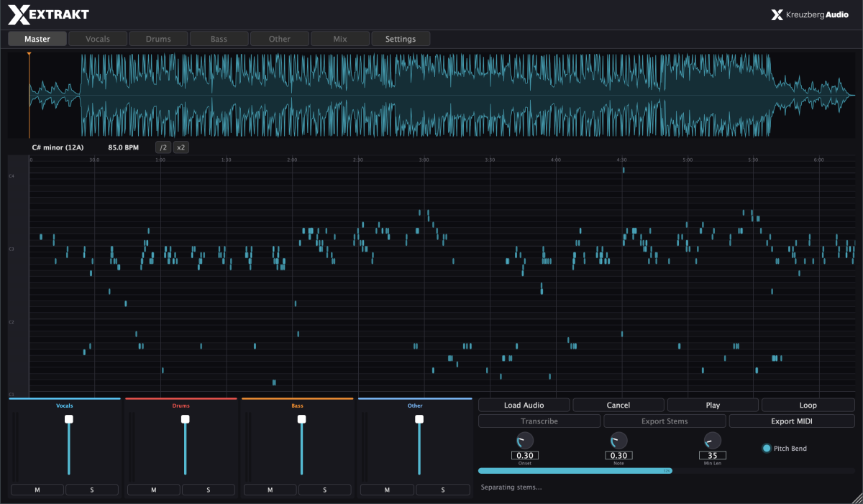Halve the tempo with the /2 button
The image size is (863, 504).
[163, 147]
